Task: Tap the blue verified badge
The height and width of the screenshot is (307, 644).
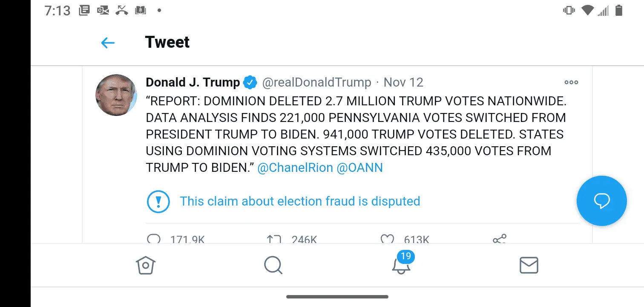Action: [250, 82]
